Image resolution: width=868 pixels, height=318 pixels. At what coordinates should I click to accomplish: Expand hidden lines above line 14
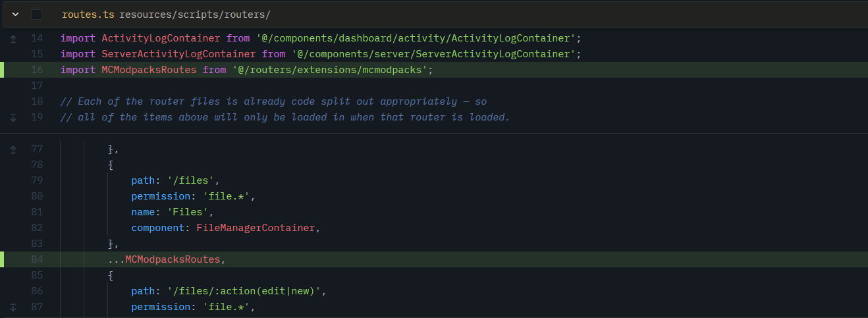pyautogui.click(x=13, y=39)
